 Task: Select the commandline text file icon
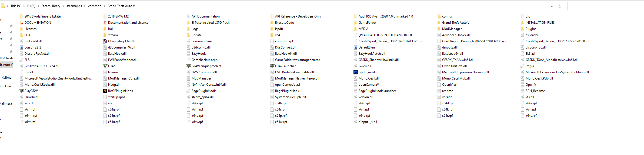(188, 41)
